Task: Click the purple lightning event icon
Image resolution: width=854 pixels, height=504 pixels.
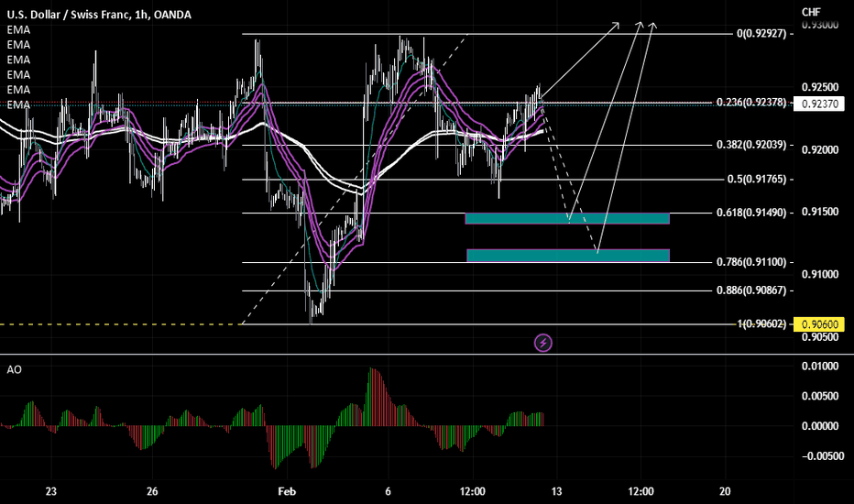Action: pos(542,343)
